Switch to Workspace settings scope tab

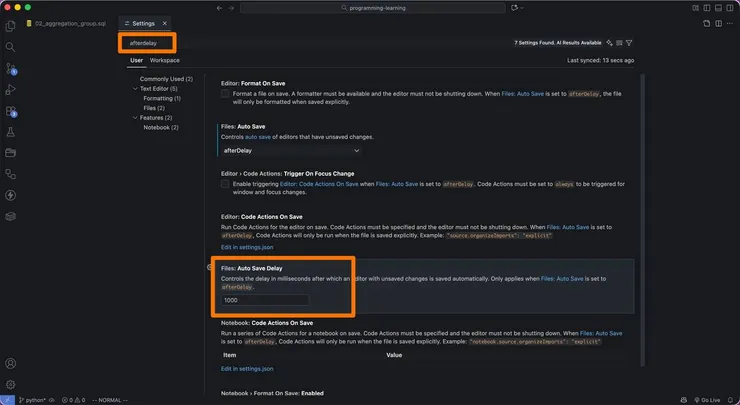164,60
